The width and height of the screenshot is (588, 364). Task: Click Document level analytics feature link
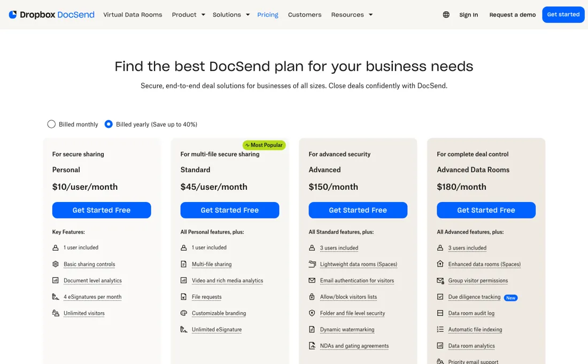(x=92, y=281)
